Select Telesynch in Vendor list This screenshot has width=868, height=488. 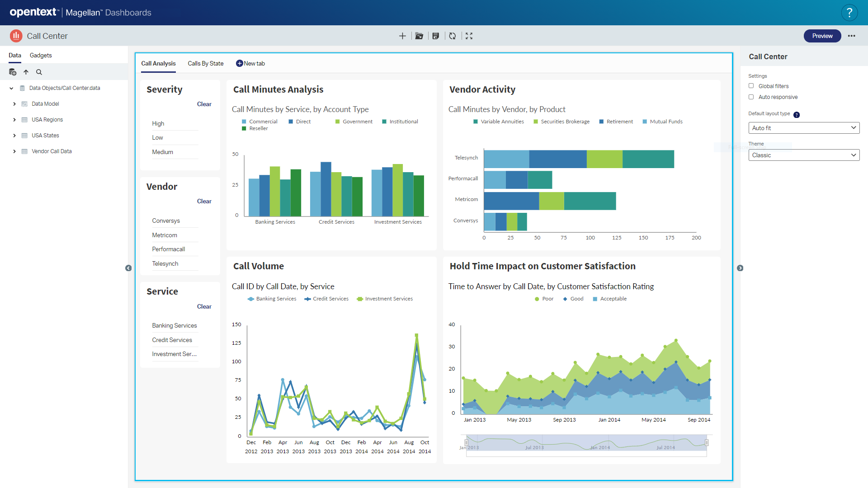pos(175,263)
